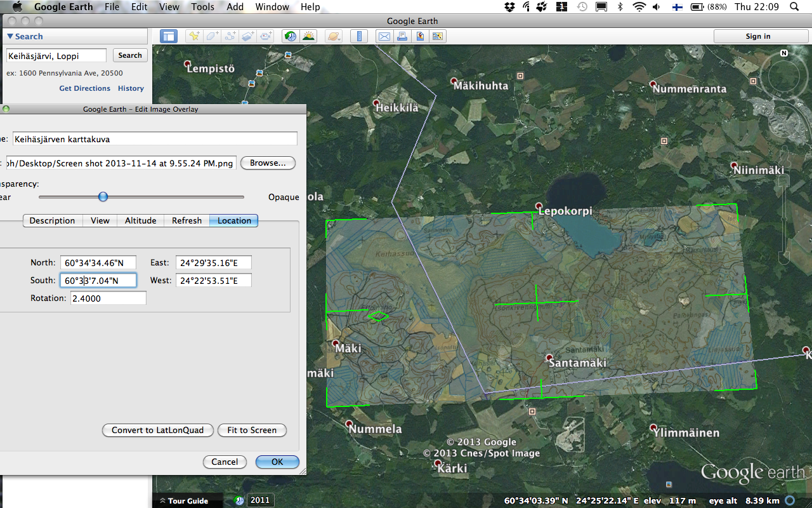The image size is (812, 508).
Task: Open Wi-Fi status menu
Action: tap(639, 7)
